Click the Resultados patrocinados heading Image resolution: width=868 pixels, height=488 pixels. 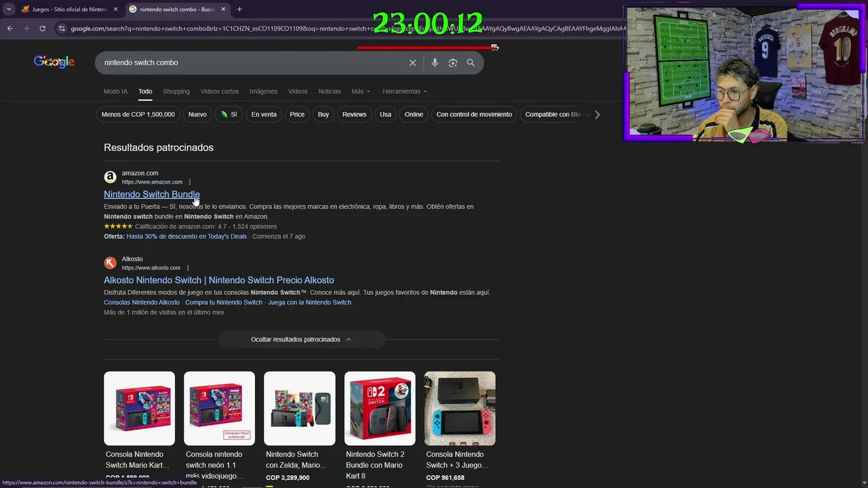coord(159,148)
